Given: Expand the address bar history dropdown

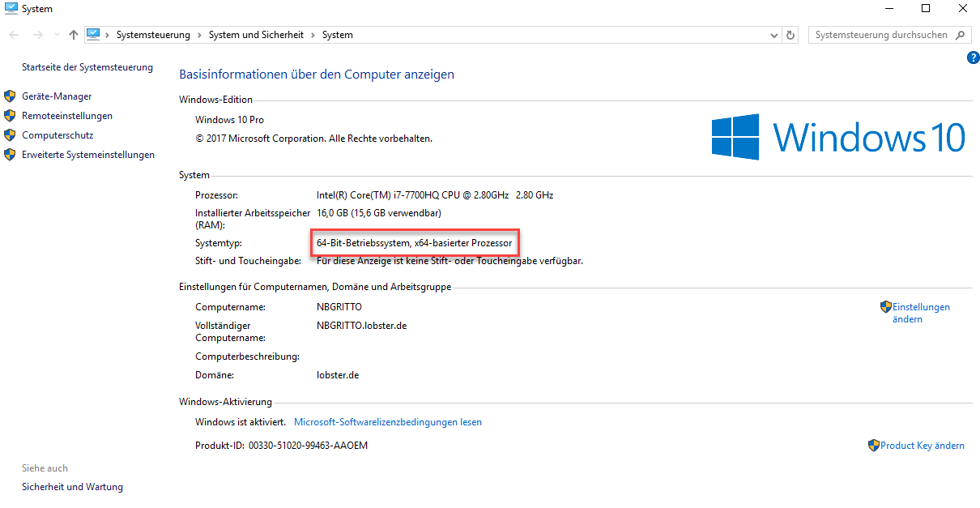Looking at the screenshot, I should coord(773,35).
